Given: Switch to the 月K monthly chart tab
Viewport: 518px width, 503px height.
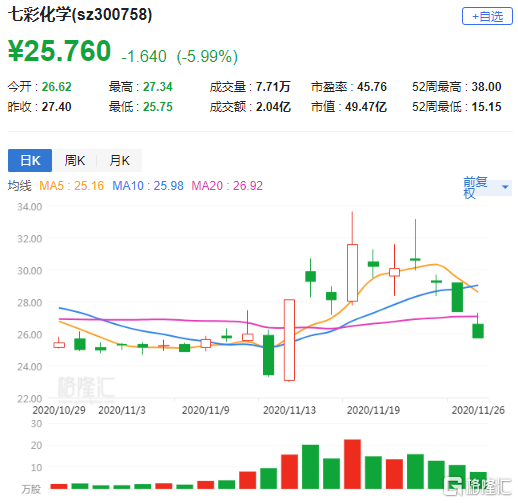Looking at the screenshot, I should tap(120, 160).
